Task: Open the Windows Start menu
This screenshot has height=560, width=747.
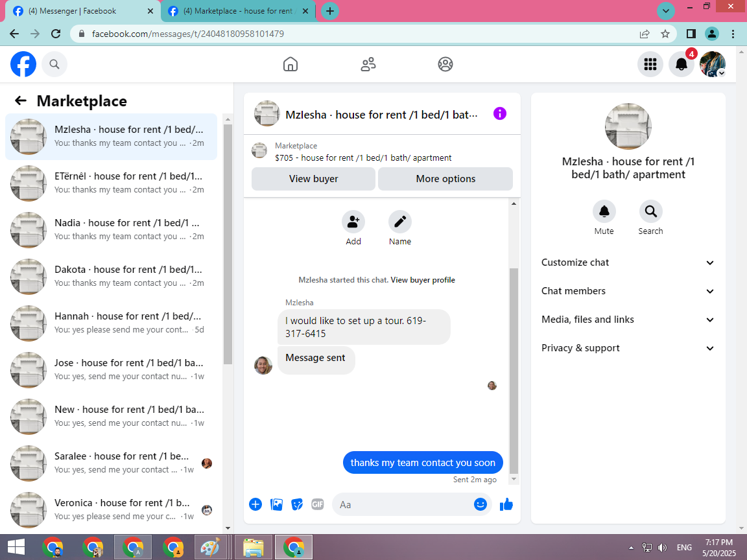Action: pyautogui.click(x=16, y=547)
